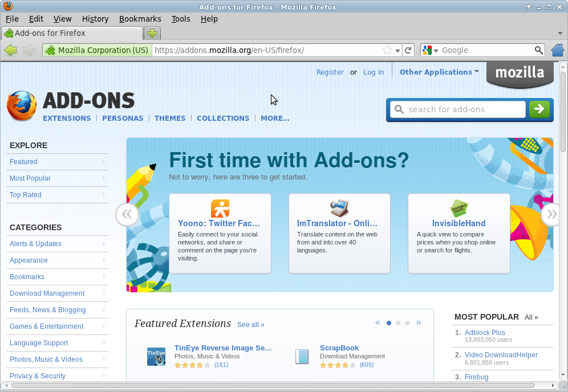Open the Appearance category
568x392 pixels.
tap(58, 260)
